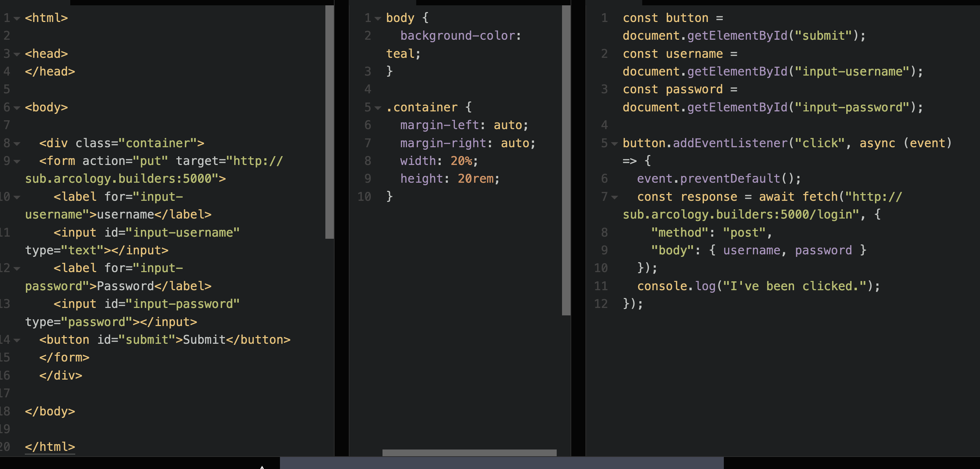Click the upward caret below HTML pane

261,467
